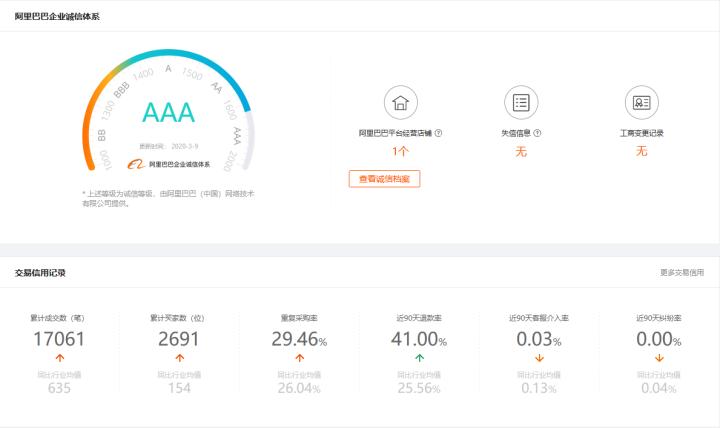Viewport: 720px width, 428px height.
Task: Click the 近90天纠纷率 label
Action: (x=658, y=318)
